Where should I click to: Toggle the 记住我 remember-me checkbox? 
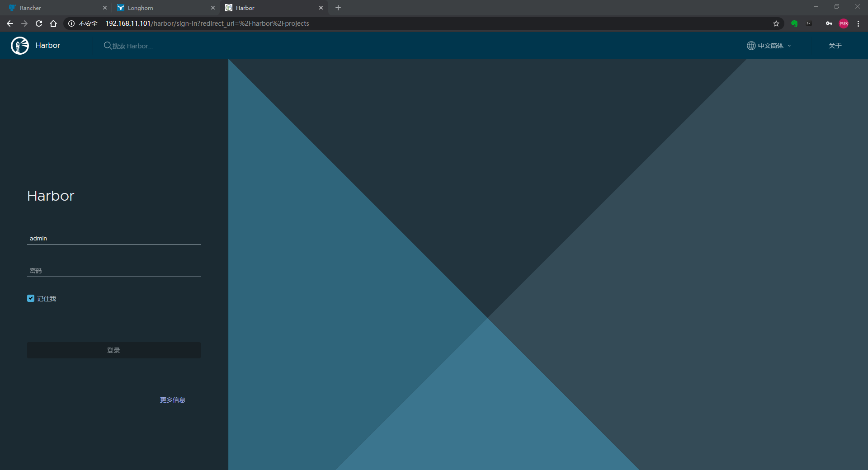(x=31, y=298)
